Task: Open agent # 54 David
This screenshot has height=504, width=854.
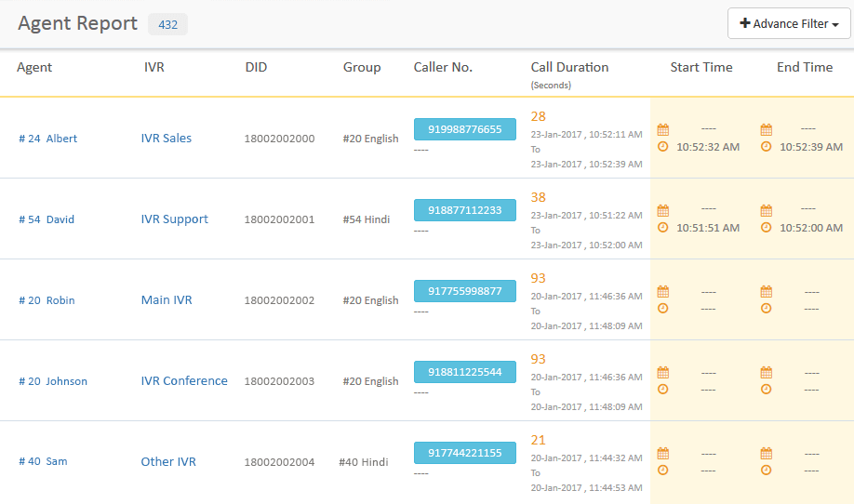Action: [x=47, y=219]
